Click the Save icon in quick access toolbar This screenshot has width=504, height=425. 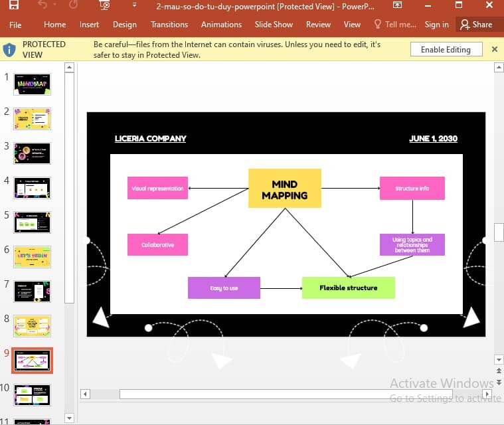coord(13,5)
